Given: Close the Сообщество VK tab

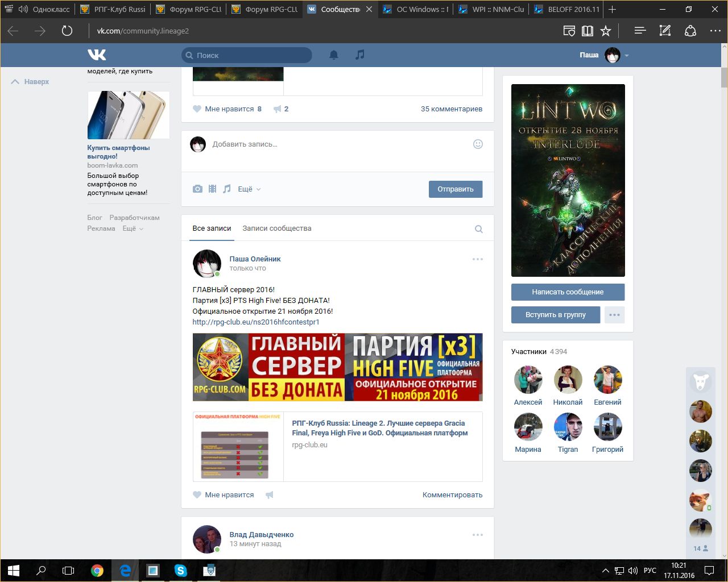Looking at the screenshot, I should click(x=369, y=9).
